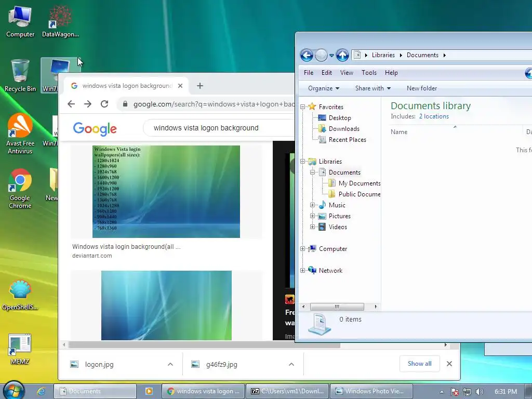This screenshot has width=532, height=399.
Task: Open the File menu in Explorer
Action: (309, 73)
